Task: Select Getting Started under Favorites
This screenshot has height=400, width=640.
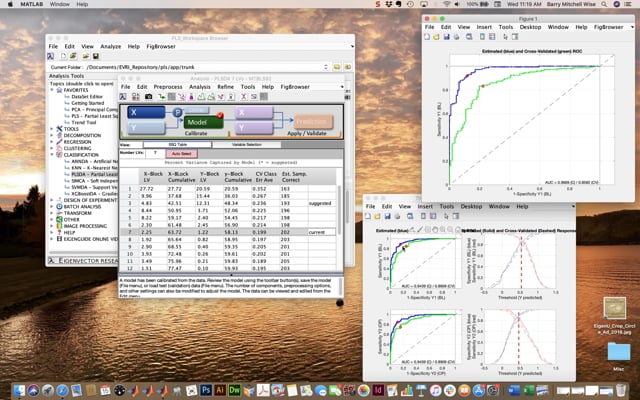Action: click(87, 103)
